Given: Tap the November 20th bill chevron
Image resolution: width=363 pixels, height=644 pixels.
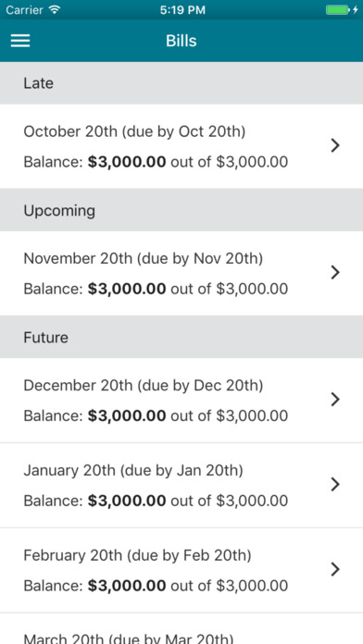Looking at the screenshot, I should click(x=335, y=272).
